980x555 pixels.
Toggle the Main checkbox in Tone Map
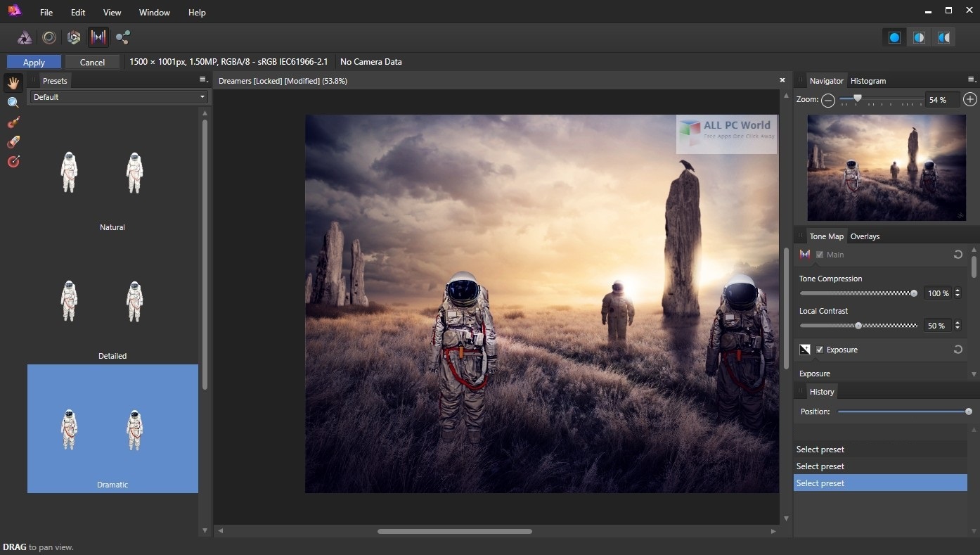click(820, 255)
